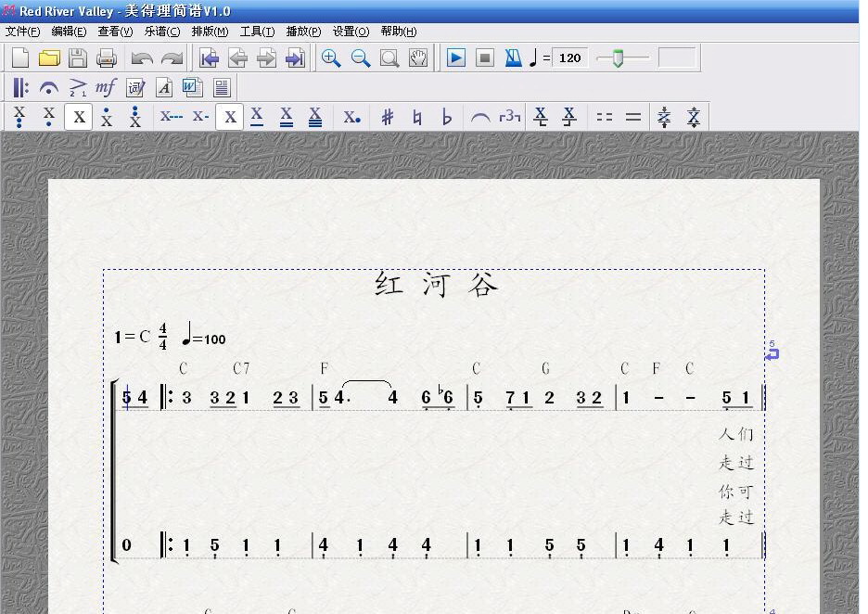868x614 pixels.
Task: Open the 播放(P) menu
Action: [303, 32]
